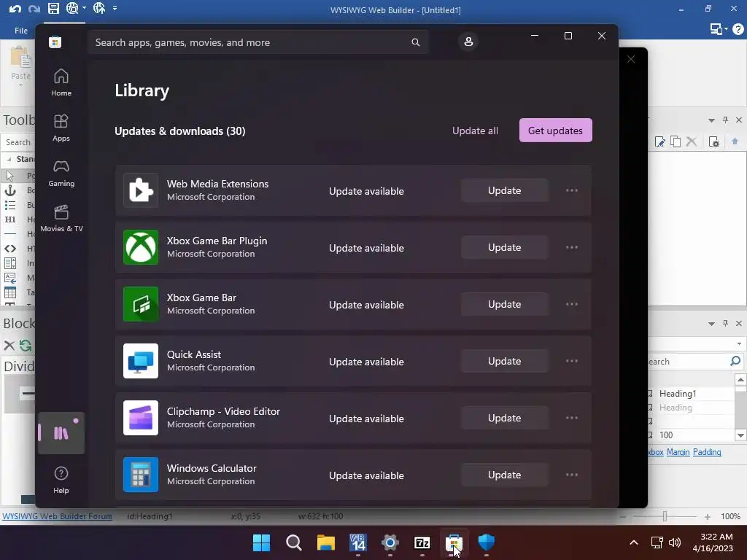Open WYSIWYG Web Builder Forum link
Screen dimensions: 747x560
click(57, 516)
